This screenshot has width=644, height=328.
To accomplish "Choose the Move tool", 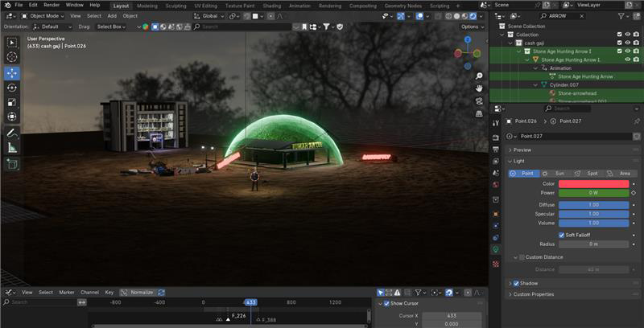I will [x=12, y=73].
